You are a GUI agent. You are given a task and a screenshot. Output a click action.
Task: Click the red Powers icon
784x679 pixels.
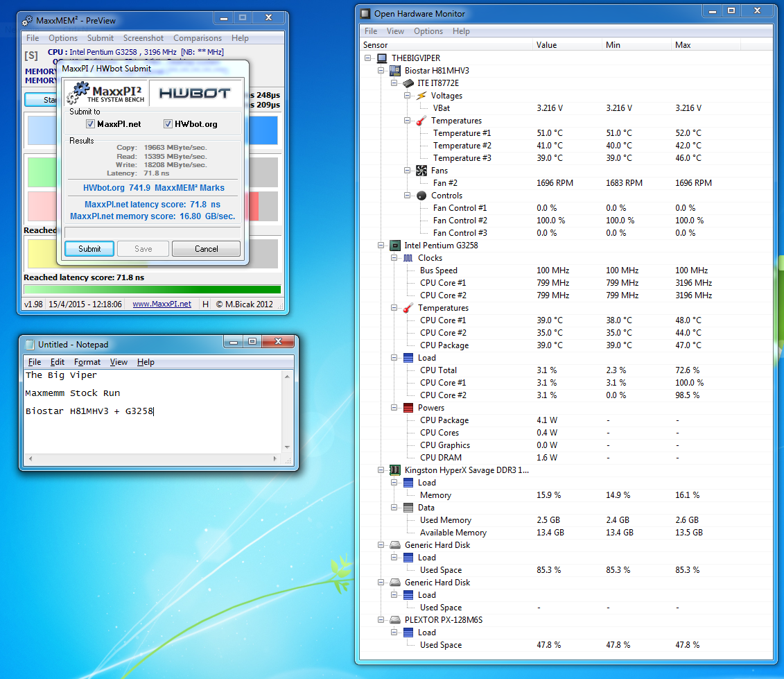(408, 408)
